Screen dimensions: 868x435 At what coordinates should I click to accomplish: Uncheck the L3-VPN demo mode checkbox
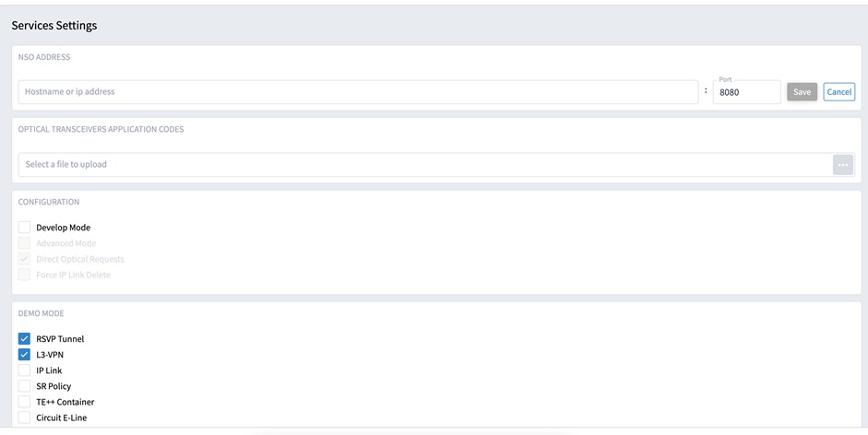[25, 355]
